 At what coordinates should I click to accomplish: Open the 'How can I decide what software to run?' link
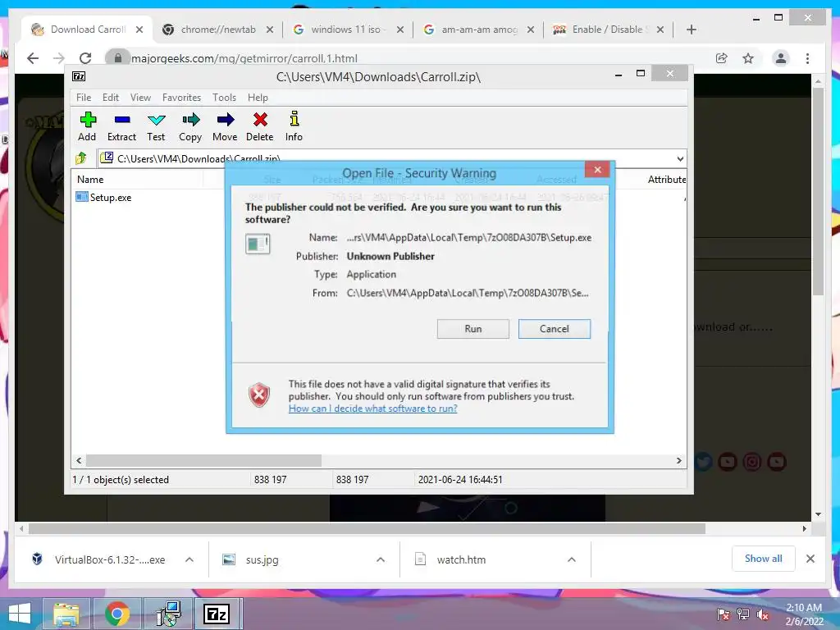click(x=373, y=409)
